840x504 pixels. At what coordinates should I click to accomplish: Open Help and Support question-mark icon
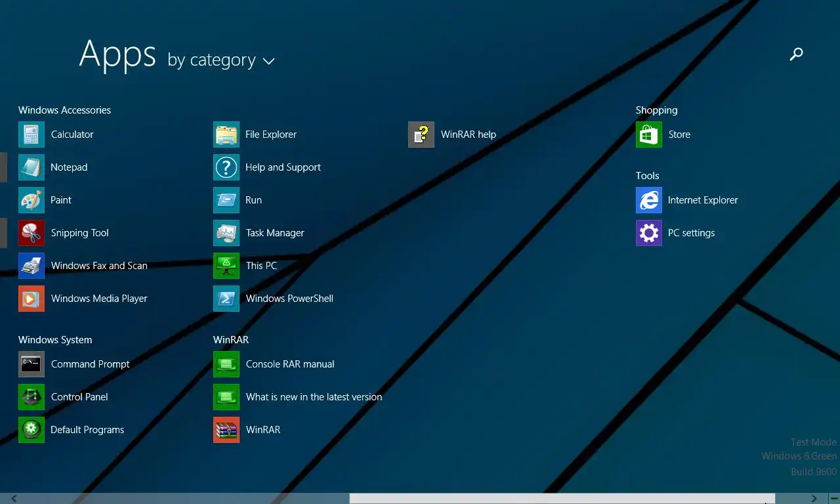[x=226, y=167]
